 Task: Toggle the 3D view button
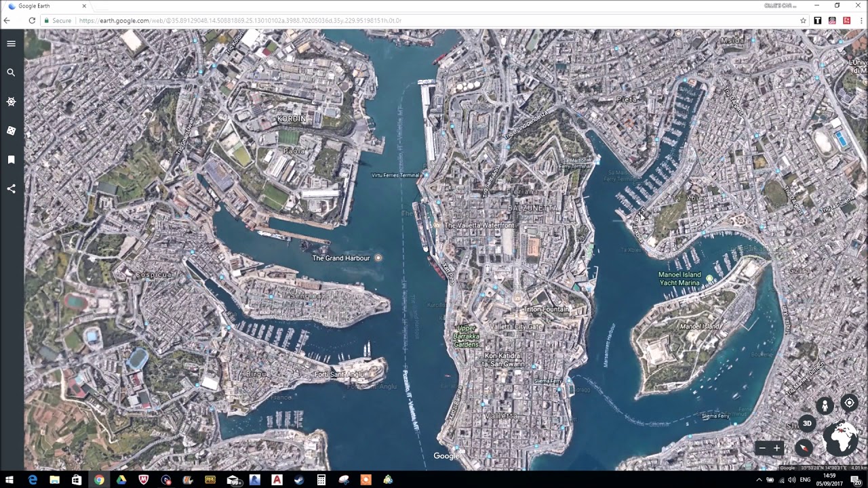coord(807,424)
